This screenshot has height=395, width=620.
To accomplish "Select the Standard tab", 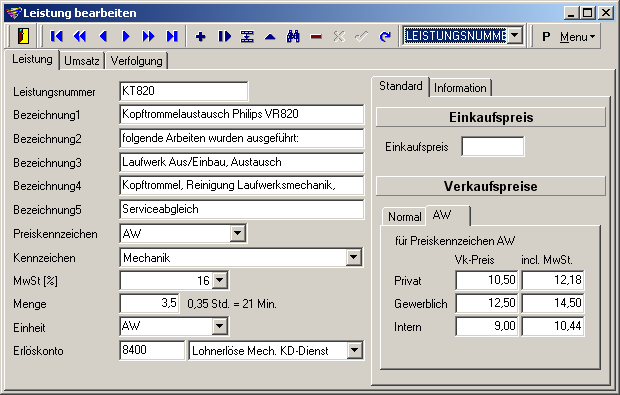I will pyautogui.click(x=401, y=86).
